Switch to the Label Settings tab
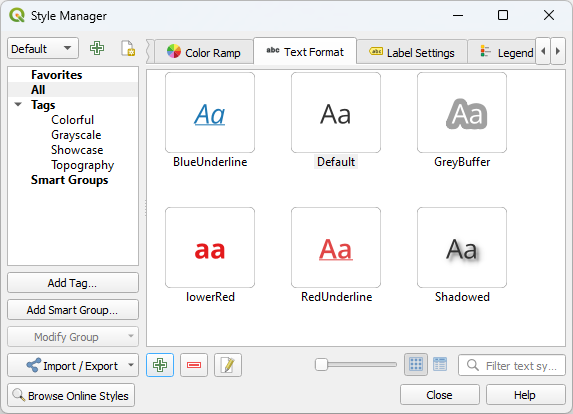573x414 pixels. point(412,53)
